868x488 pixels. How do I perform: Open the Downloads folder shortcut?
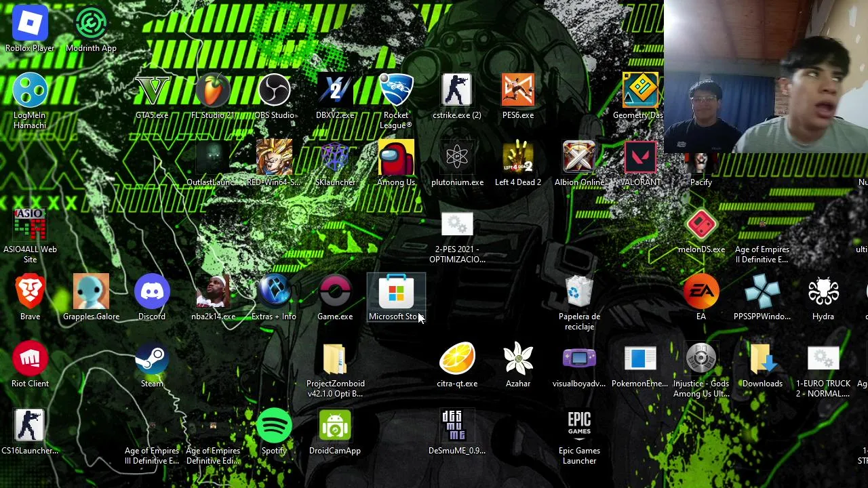[x=762, y=359]
